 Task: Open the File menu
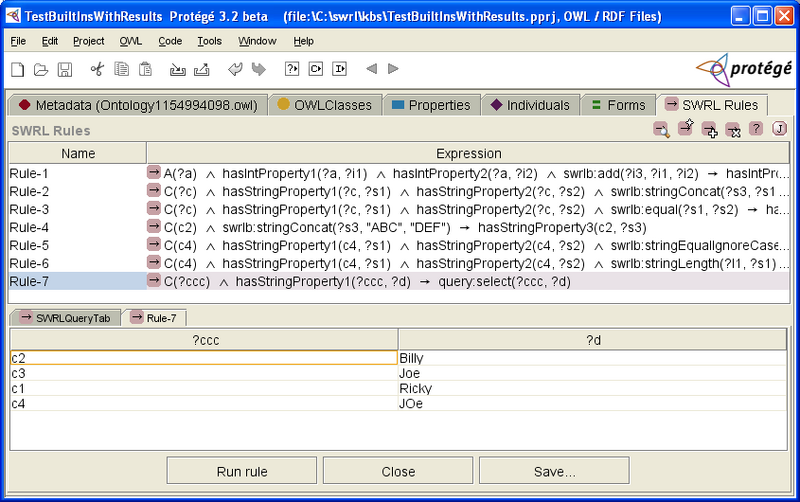tap(18, 41)
